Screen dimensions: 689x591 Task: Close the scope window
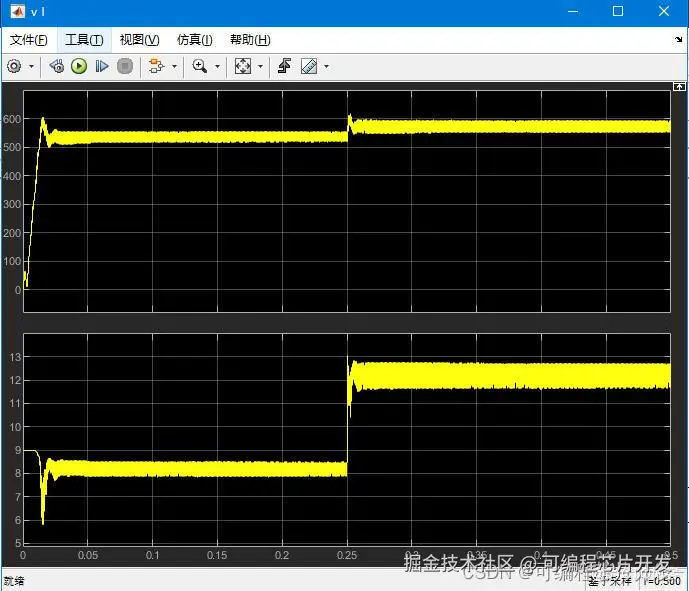coord(664,11)
